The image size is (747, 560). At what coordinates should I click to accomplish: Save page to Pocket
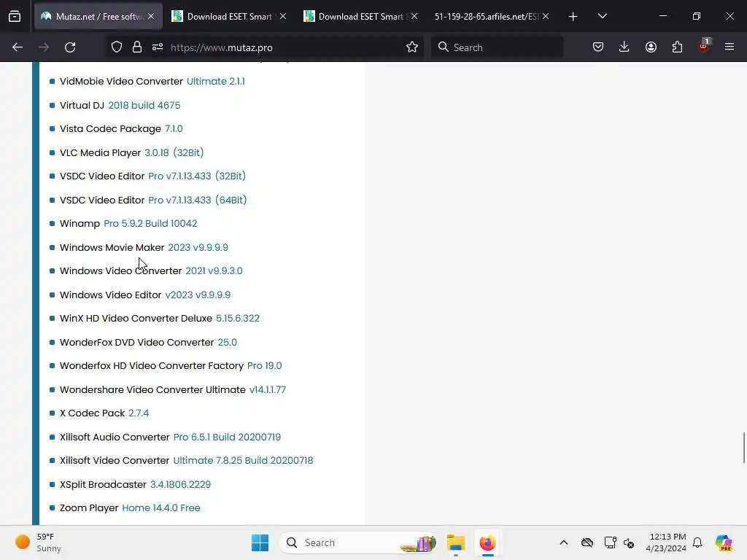click(x=598, y=47)
